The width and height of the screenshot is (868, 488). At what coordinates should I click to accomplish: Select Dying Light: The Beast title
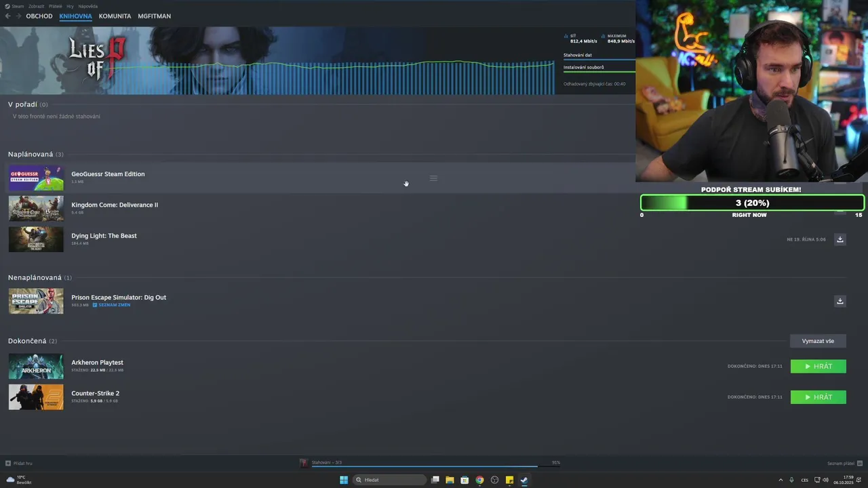104,236
